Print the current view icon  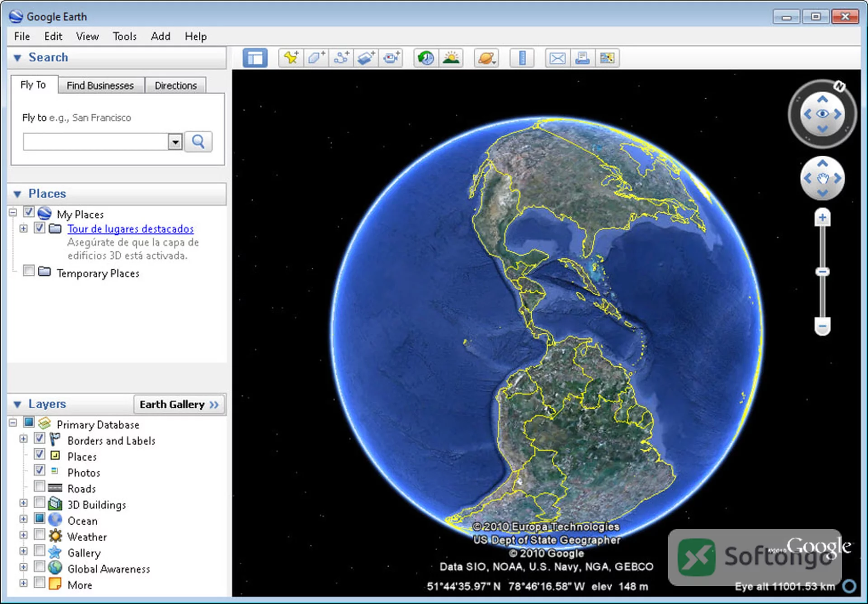coord(582,58)
